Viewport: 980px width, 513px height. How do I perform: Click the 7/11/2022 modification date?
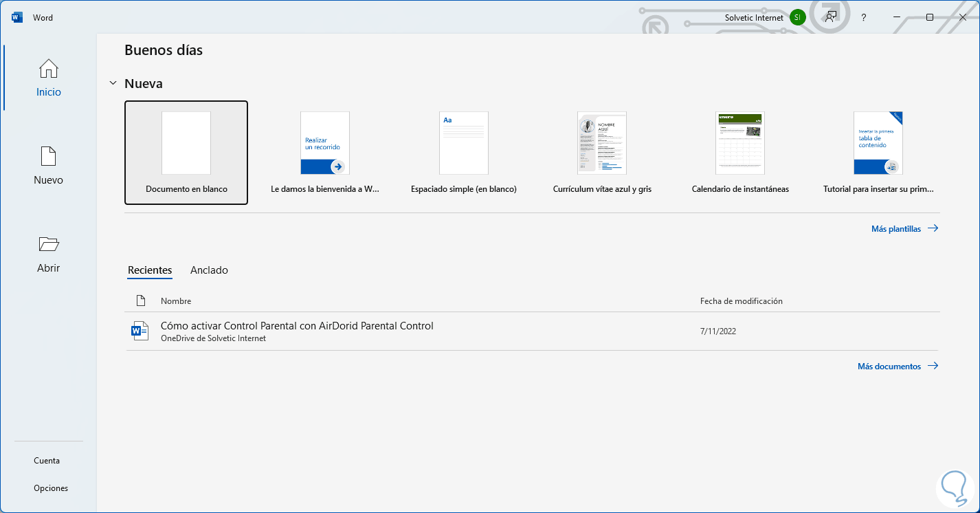pyautogui.click(x=718, y=331)
